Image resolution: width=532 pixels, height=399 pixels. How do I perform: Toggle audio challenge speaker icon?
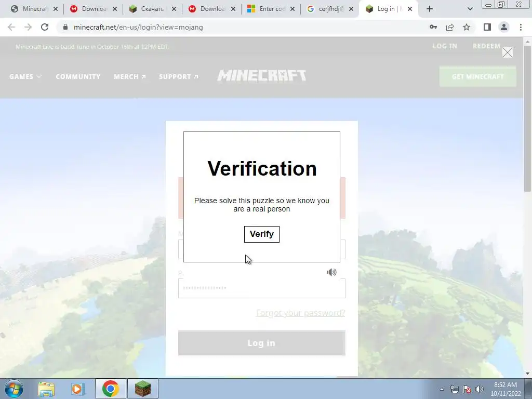coord(331,272)
